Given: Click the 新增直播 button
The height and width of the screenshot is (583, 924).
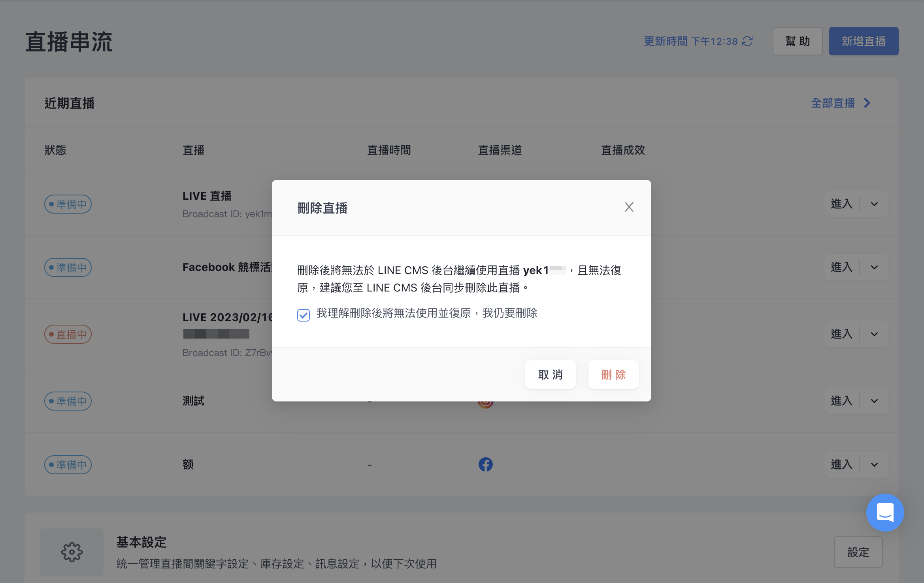Looking at the screenshot, I should tap(864, 41).
